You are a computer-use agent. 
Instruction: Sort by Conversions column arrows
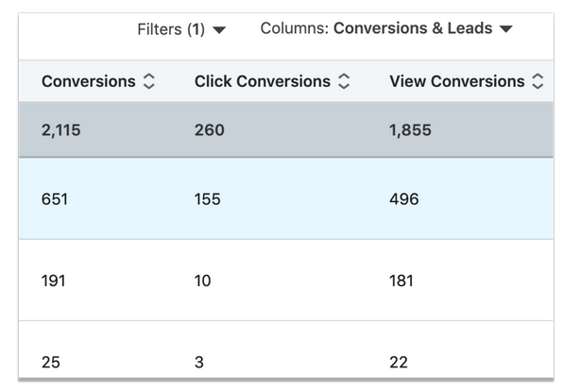[x=149, y=81]
